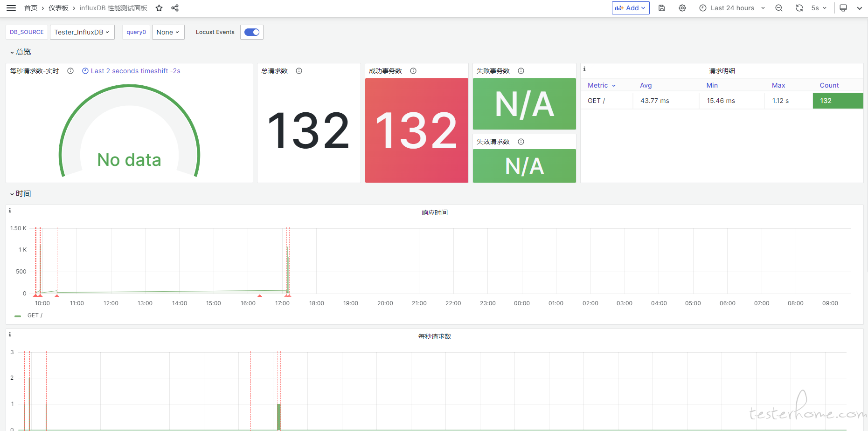Click the DB_SOURCE variable label
Viewport: 868px width, 431px height.
tap(27, 32)
